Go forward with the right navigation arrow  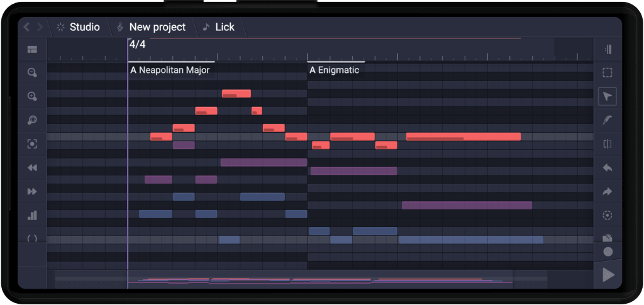tap(40, 27)
